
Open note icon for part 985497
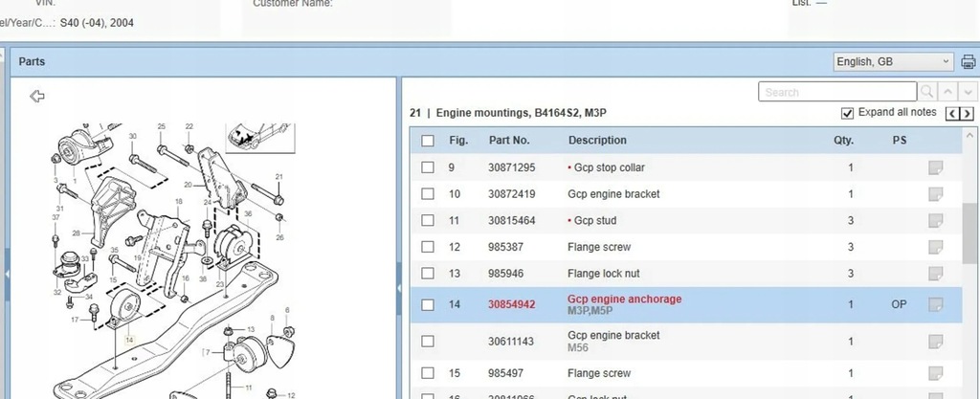coord(935,373)
